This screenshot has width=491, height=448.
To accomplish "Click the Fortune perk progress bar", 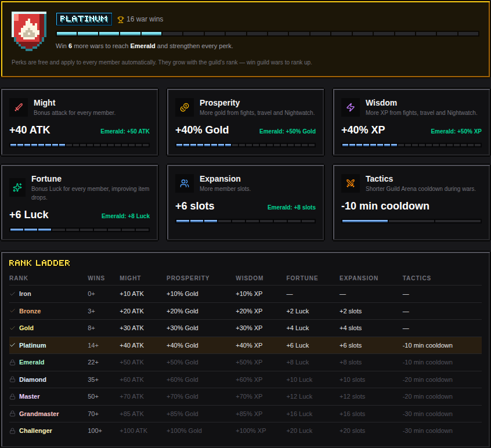I will (x=80, y=230).
